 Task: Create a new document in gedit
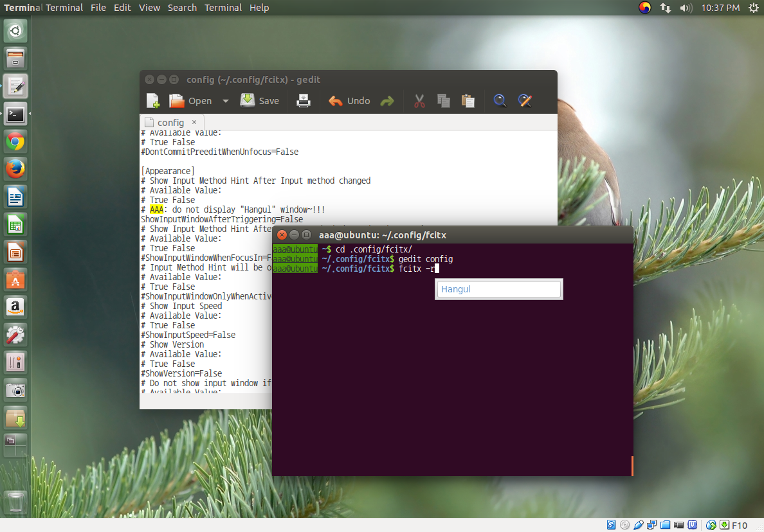pyautogui.click(x=153, y=101)
